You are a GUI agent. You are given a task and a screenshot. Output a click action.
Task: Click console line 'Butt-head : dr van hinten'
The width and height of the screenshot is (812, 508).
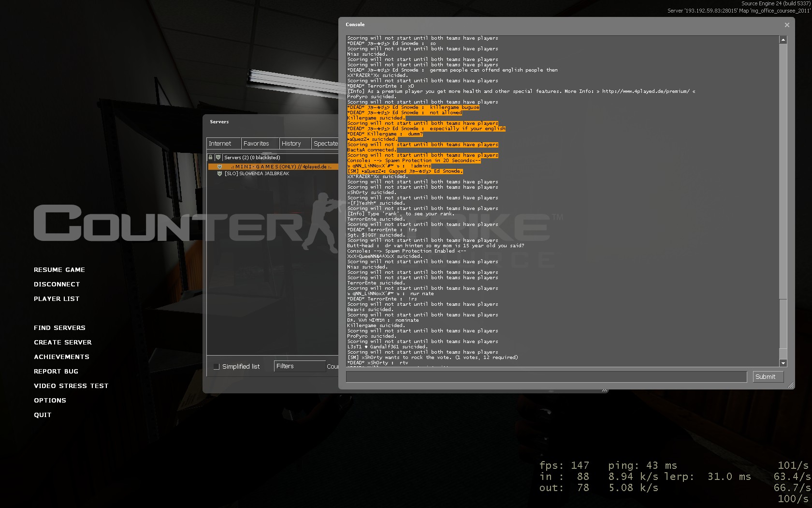[435, 246]
